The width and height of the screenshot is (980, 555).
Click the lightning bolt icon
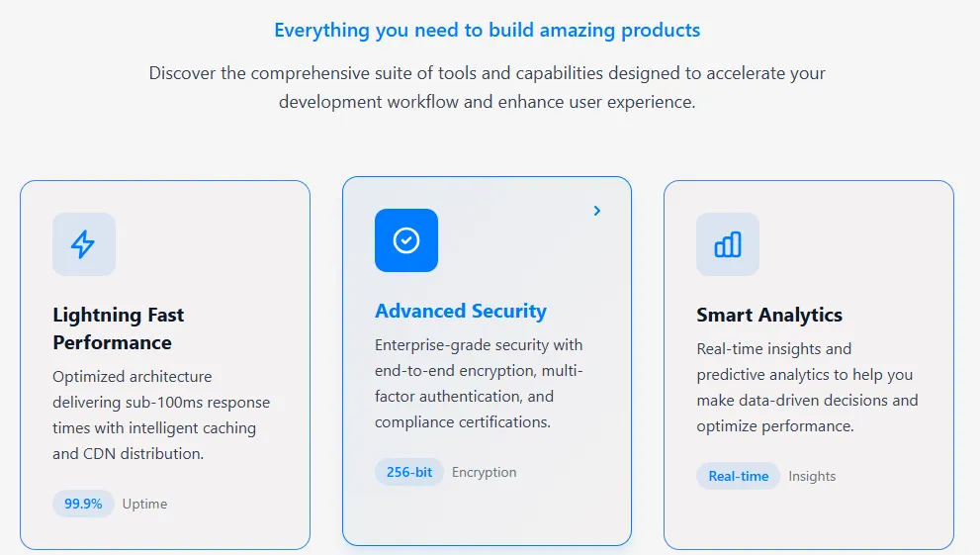point(84,244)
